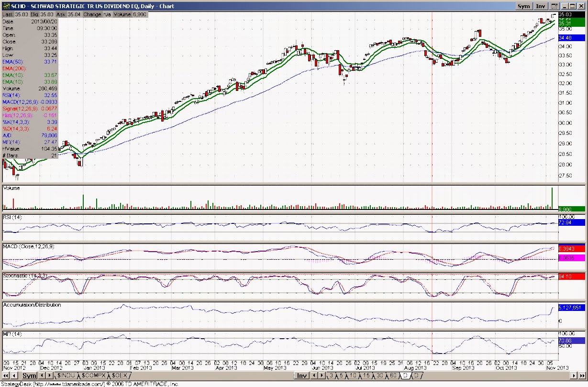Click the Sym button in the title bar
Image resolution: width=588 pixels, height=387 pixels.
coord(524,6)
